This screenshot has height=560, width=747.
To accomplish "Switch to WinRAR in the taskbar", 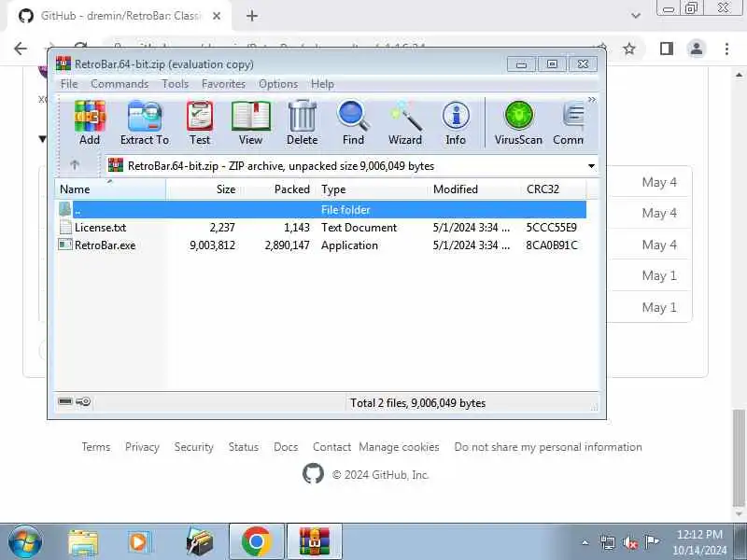I will click(315, 542).
